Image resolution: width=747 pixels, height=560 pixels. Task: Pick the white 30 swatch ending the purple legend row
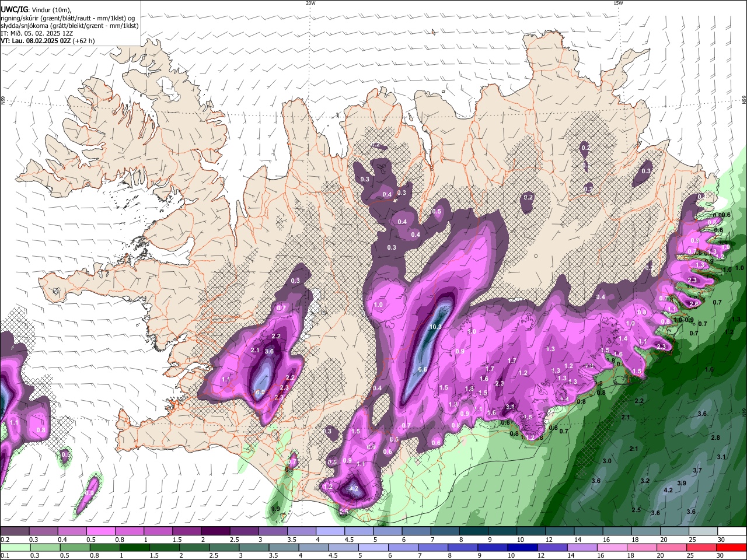click(732, 531)
